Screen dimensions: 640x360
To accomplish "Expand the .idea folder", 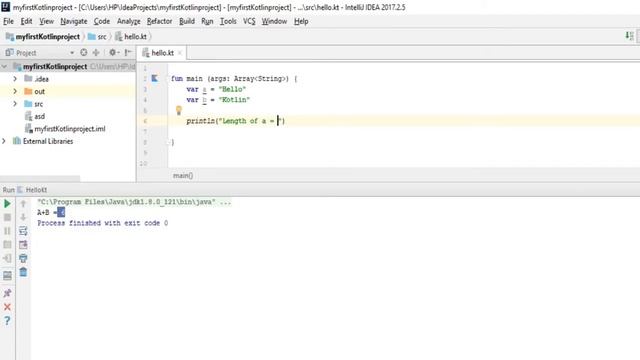I will point(15,78).
